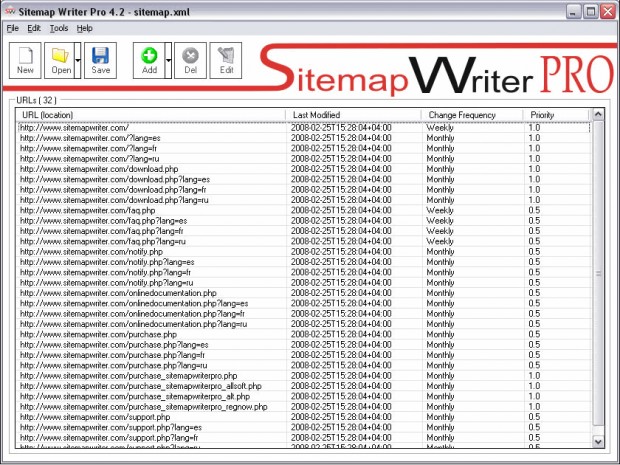Open a sitemap with the Open folder icon

59,60
